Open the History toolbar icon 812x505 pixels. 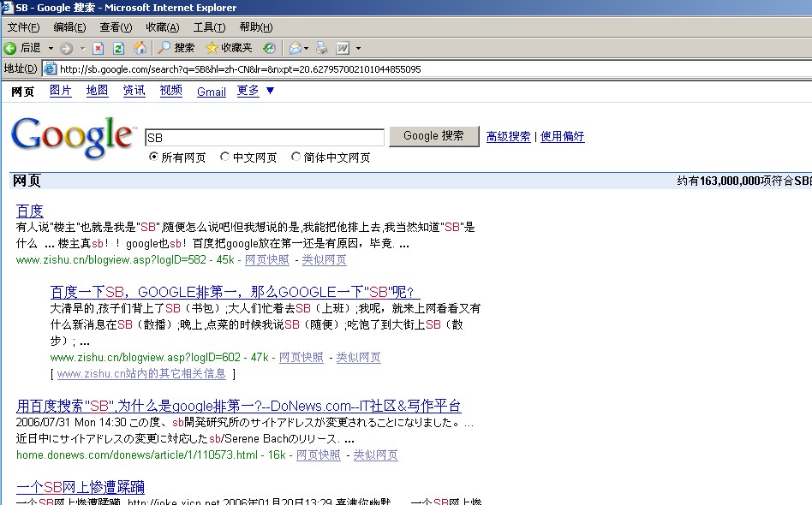tap(269, 48)
